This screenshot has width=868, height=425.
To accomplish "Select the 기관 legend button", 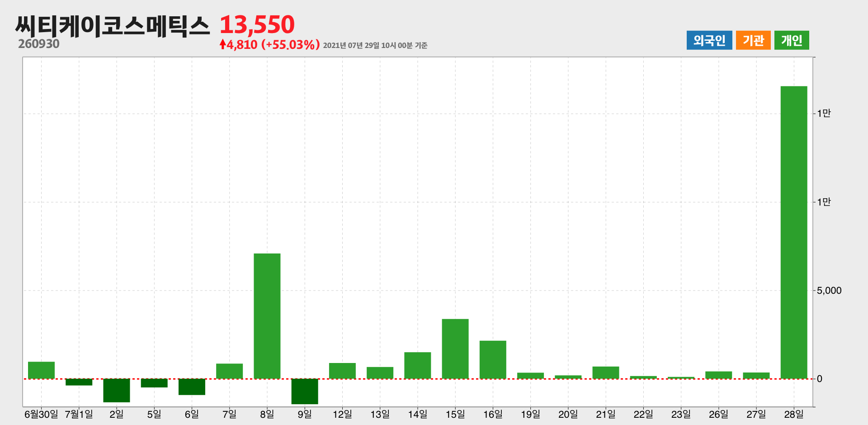I will pyautogui.click(x=753, y=40).
